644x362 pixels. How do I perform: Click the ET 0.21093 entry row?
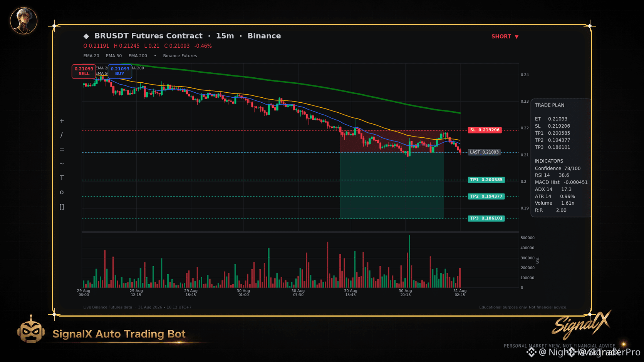point(551,119)
